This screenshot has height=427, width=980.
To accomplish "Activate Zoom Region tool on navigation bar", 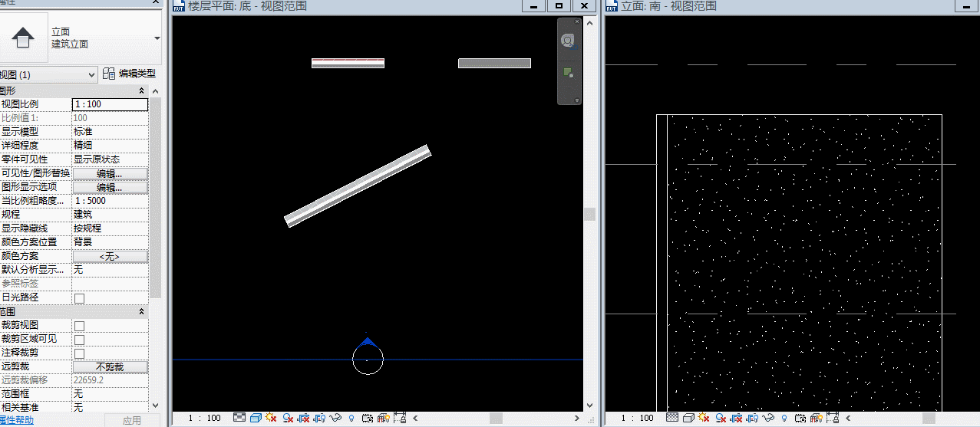I will pos(568,73).
